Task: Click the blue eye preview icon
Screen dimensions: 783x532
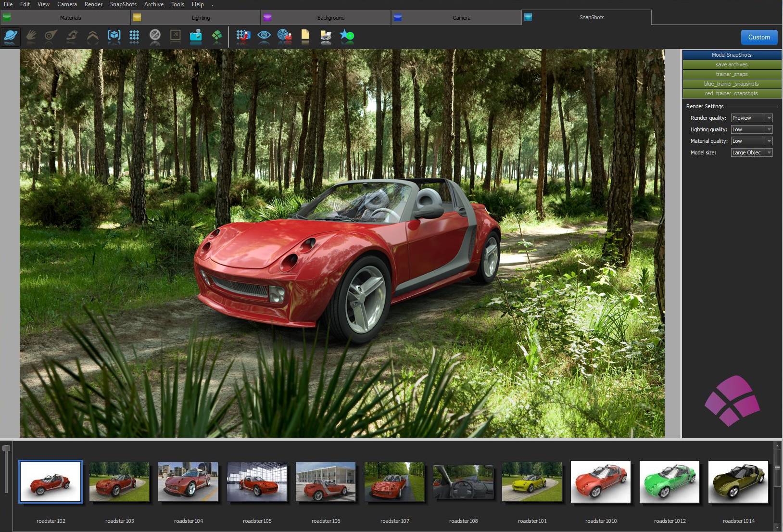Action: coord(264,36)
